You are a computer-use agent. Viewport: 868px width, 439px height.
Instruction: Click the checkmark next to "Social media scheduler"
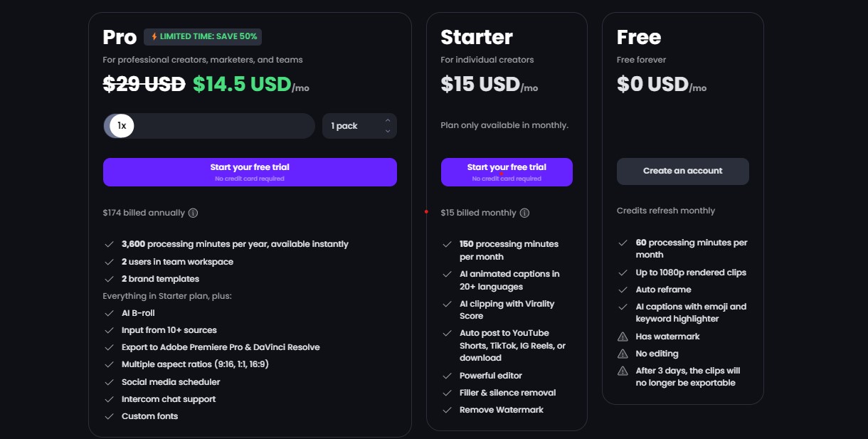click(110, 381)
